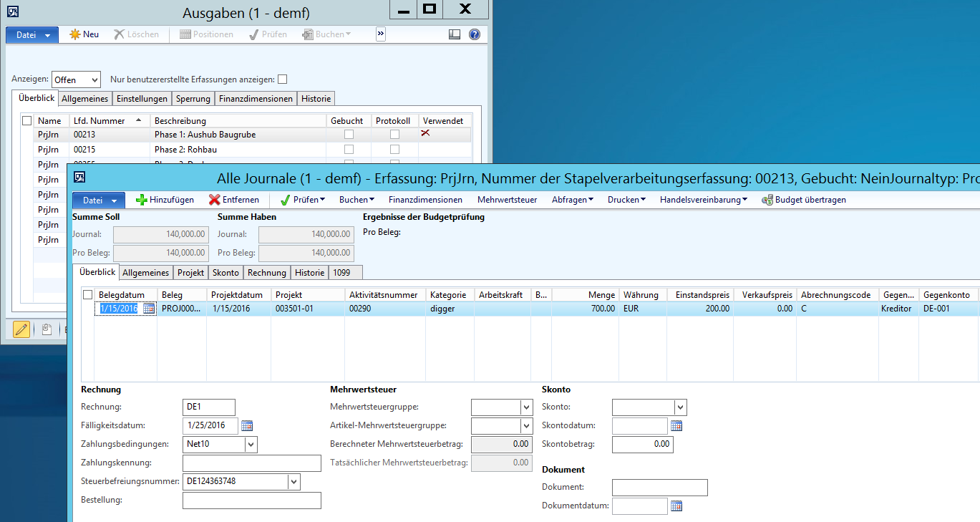Click the green Hinzufügen plus icon

click(x=142, y=200)
